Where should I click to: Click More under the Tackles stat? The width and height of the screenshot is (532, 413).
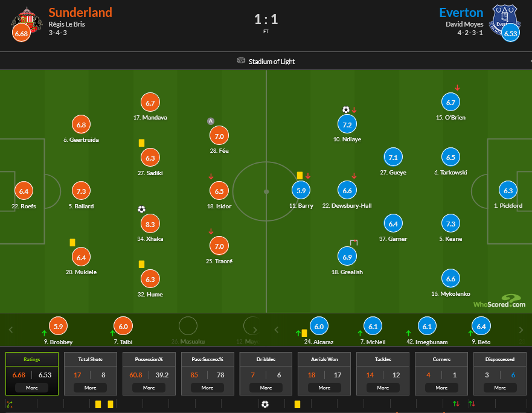pyautogui.click(x=383, y=388)
